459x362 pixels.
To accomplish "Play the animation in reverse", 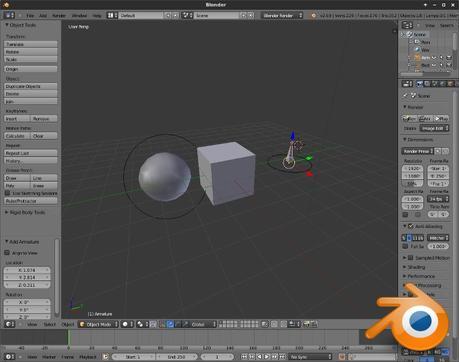I will (x=259, y=357).
